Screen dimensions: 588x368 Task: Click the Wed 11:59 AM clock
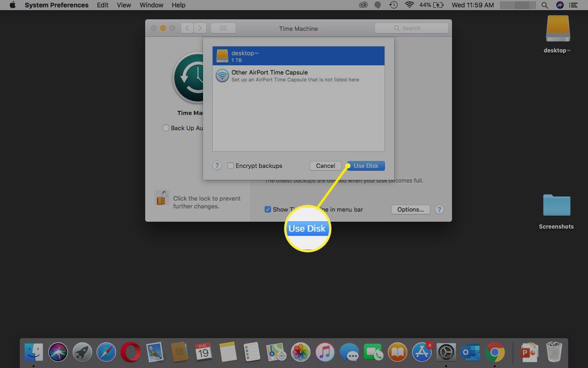tap(473, 5)
